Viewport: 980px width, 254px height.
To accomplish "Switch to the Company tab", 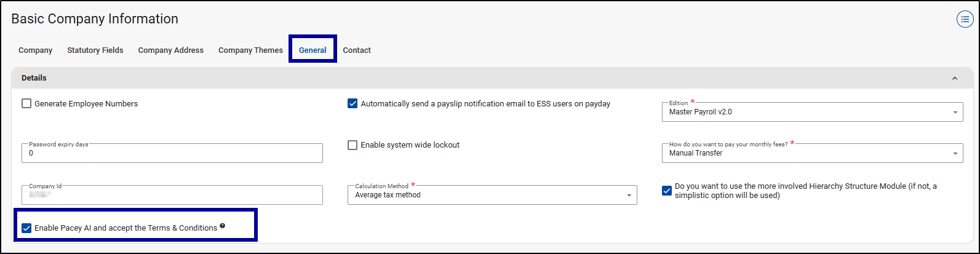I will pos(36,50).
